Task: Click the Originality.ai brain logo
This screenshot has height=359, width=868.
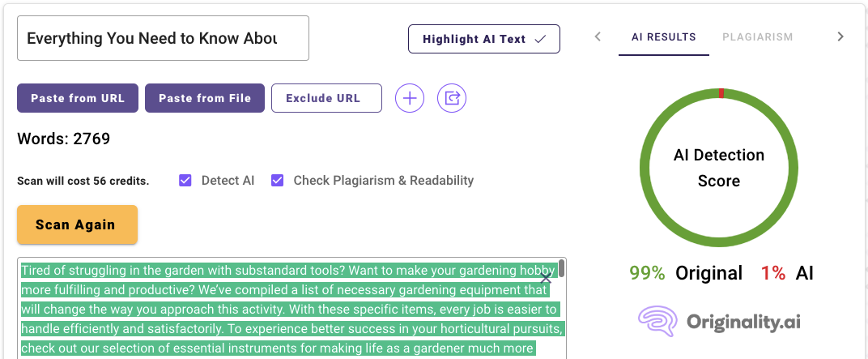Action: (x=658, y=322)
